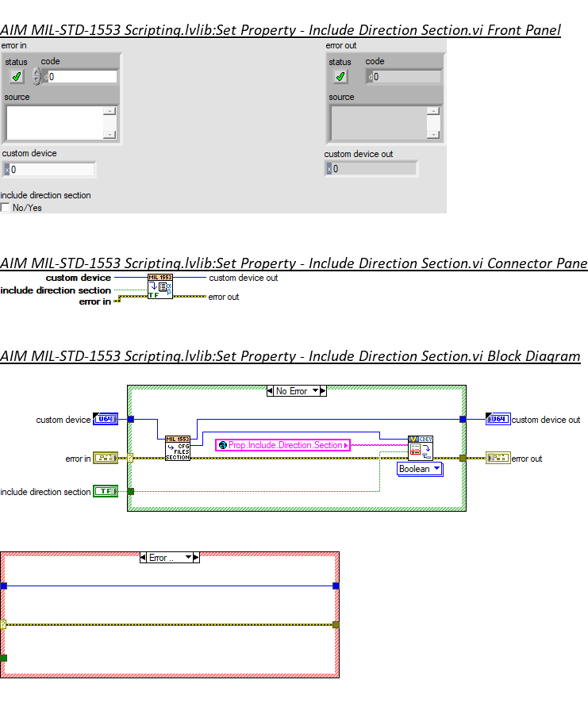Click the No Error case selector question-mark terminal
The image size is (588, 718).
(x=130, y=458)
